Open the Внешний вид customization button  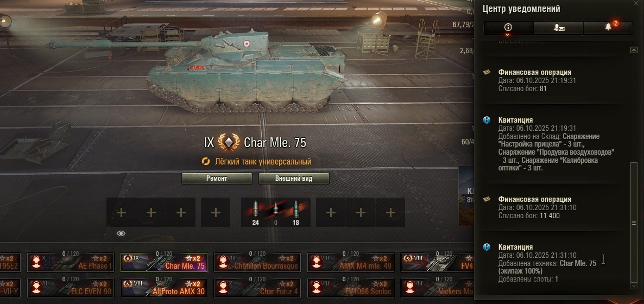point(294,179)
